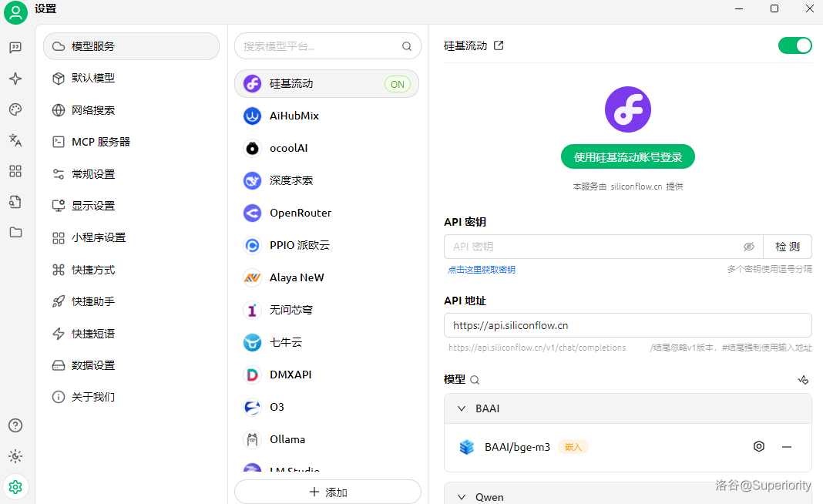This screenshot has height=504, width=823.
Task: Select OpenRouter from provider list
Action: 300,213
